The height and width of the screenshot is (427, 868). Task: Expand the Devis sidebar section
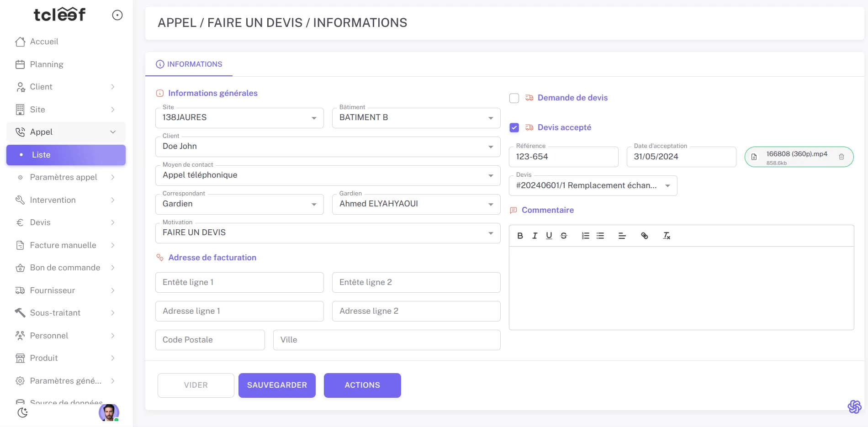point(40,222)
